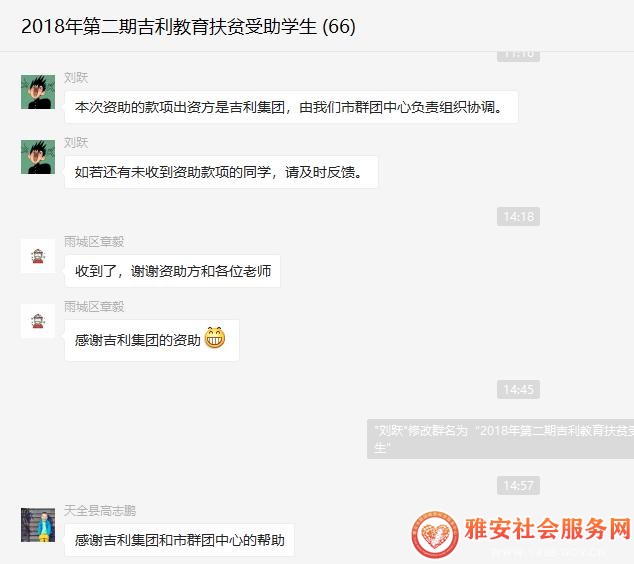Click the message 感谢吉利集团和市群团中心的帮助

tap(180, 540)
